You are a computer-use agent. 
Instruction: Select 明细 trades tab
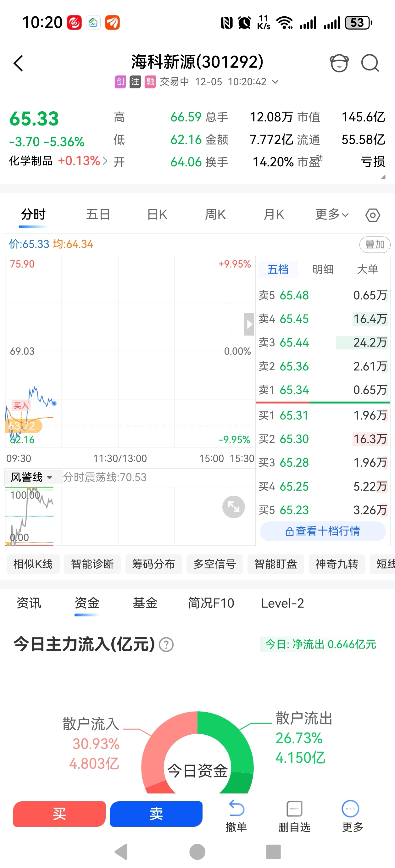point(323,269)
